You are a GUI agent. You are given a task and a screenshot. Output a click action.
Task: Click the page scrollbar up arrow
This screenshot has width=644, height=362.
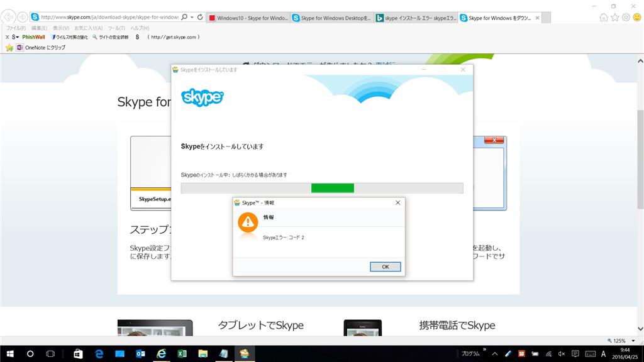[640, 61]
